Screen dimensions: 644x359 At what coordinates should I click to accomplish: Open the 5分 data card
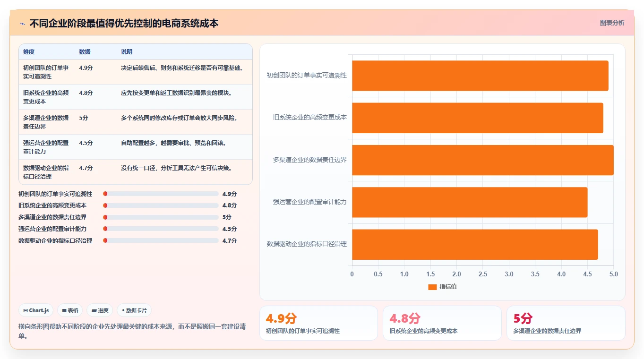(x=566, y=323)
